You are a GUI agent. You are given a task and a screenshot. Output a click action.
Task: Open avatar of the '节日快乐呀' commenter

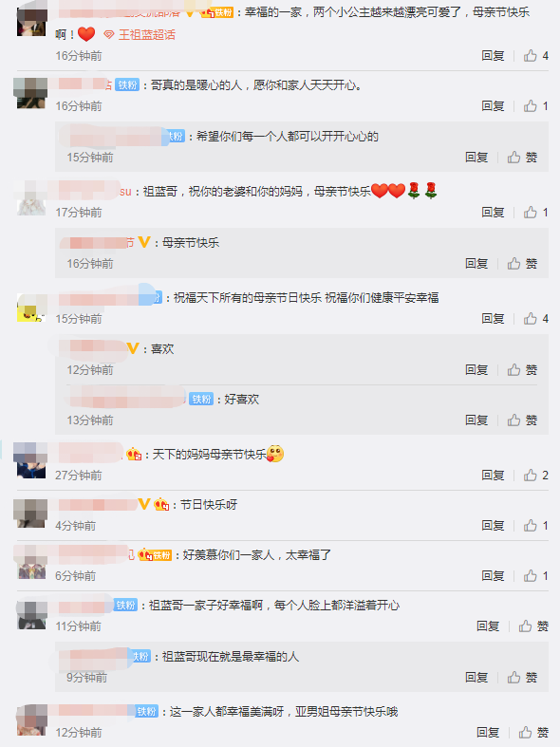(31, 514)
